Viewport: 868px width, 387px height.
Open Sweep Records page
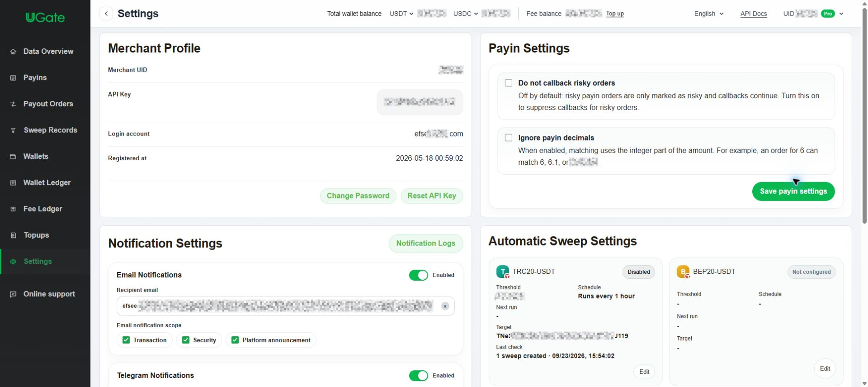45,130
